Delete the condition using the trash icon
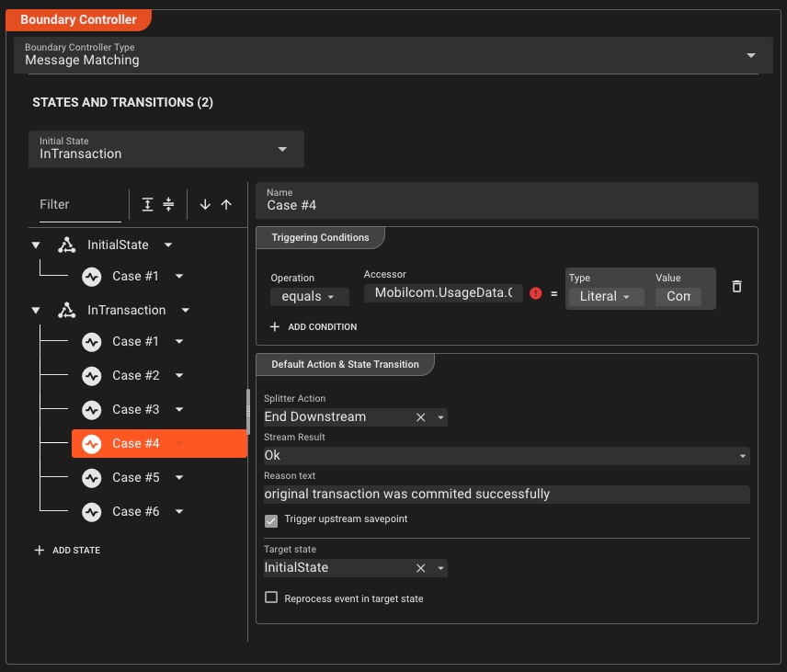Viewport: 787px width, 672px height. (x=736, y=287)
